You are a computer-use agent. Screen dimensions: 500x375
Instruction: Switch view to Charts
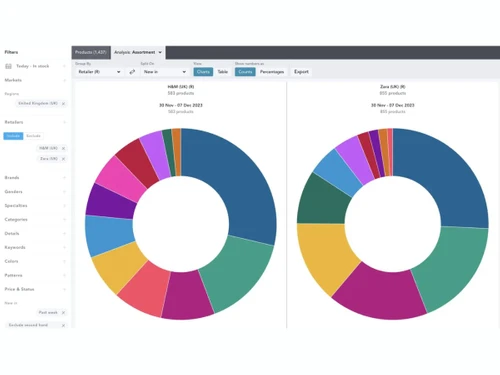203,72
